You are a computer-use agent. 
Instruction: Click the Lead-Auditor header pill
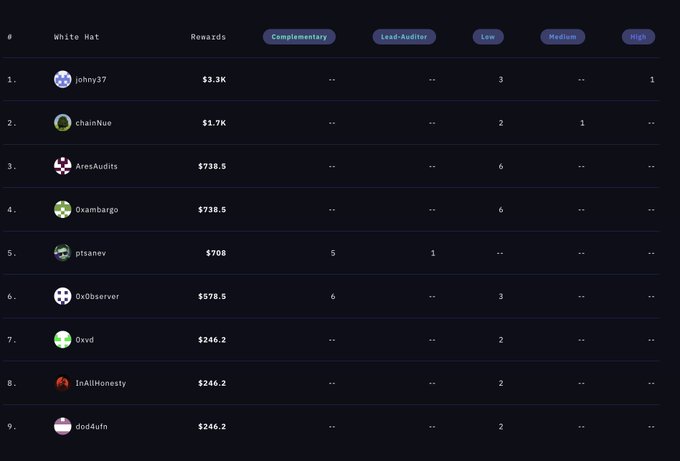coord(404,37)
